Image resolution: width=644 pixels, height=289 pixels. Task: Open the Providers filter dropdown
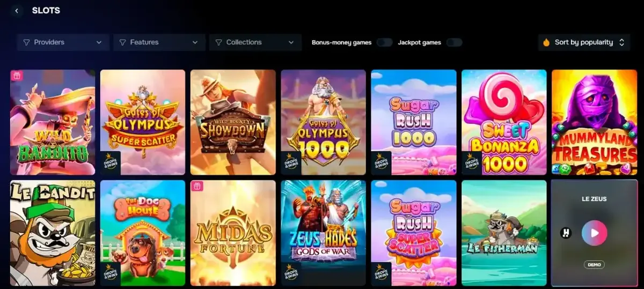[63, 42]
